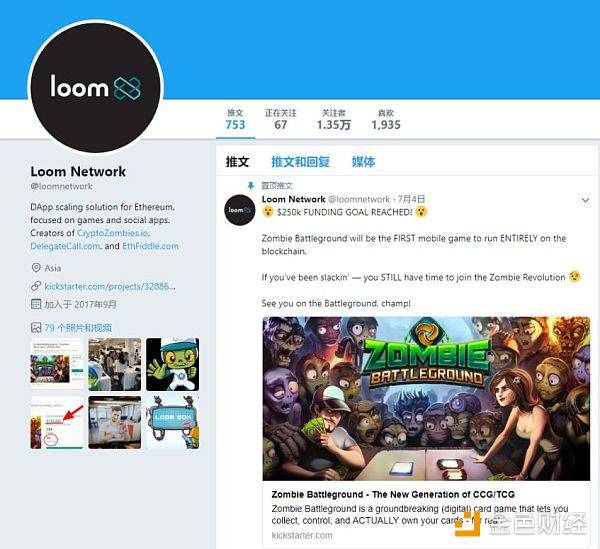Open the kickstarter.com/projects profile link
The height and width of the screenshot is (549, 600).
(x=110, y=286)
